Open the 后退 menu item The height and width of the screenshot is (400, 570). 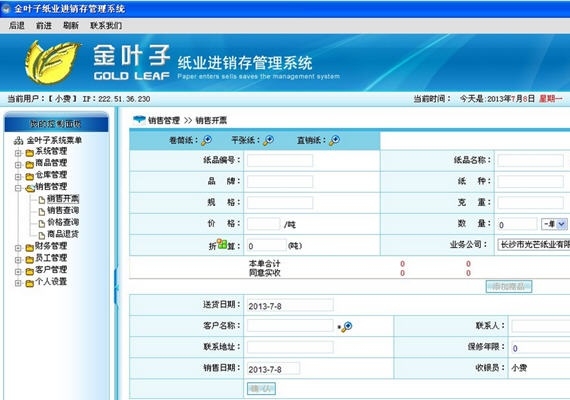(x=17, y=25)
